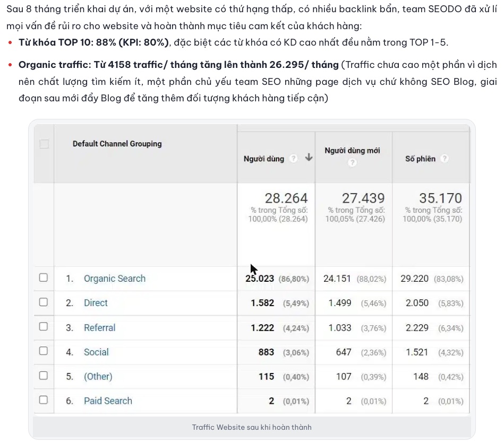Image resolution: width=504 pixels, height=442 pixels.
Task: Click the Referral users percentage (4,24%)
Action: click(296, 328)
